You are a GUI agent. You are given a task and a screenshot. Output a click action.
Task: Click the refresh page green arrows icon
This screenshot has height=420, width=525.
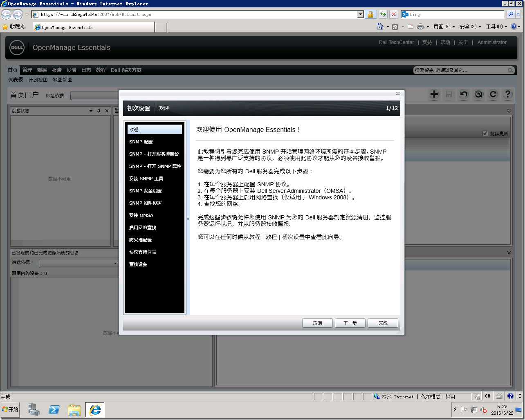tap(383, 14)
